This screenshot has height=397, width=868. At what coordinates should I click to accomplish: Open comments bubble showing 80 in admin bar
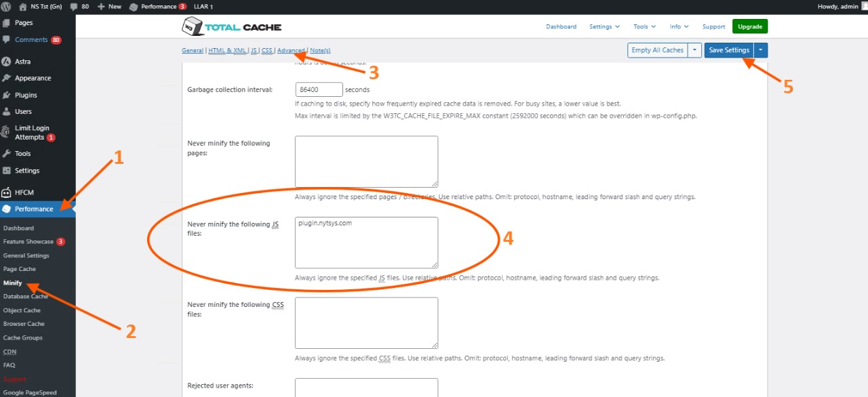[79, 6]
